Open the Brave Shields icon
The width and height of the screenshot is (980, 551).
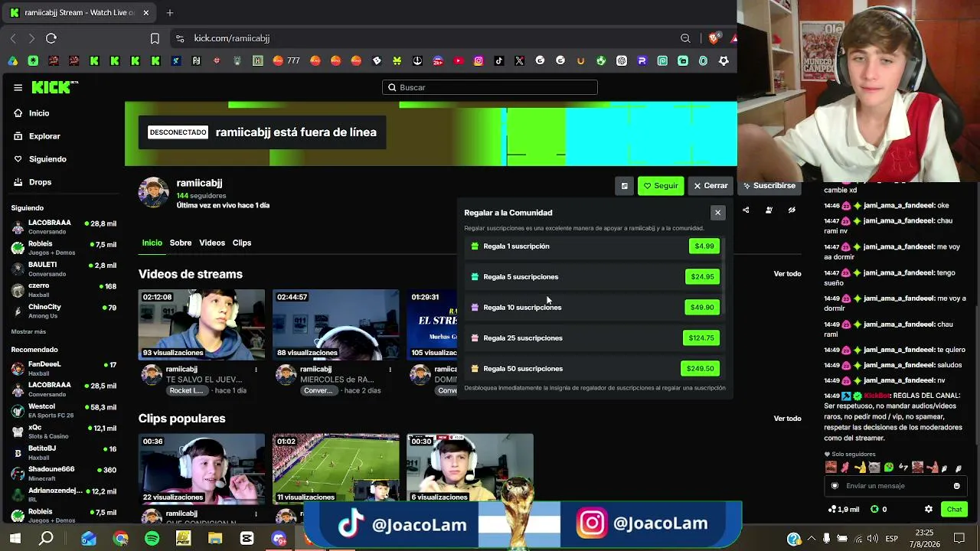tap(714, 37)
